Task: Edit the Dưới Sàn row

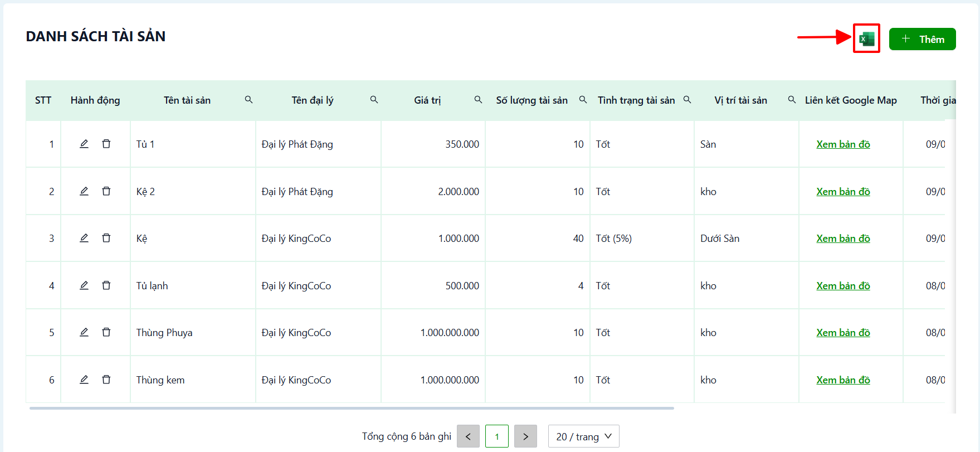Action: [x=84, y=238]
